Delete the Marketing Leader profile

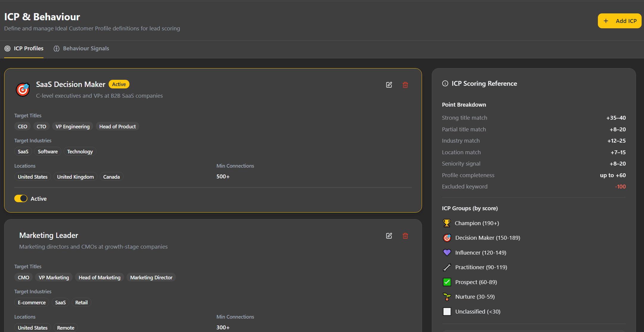click(x=405, y=236)
